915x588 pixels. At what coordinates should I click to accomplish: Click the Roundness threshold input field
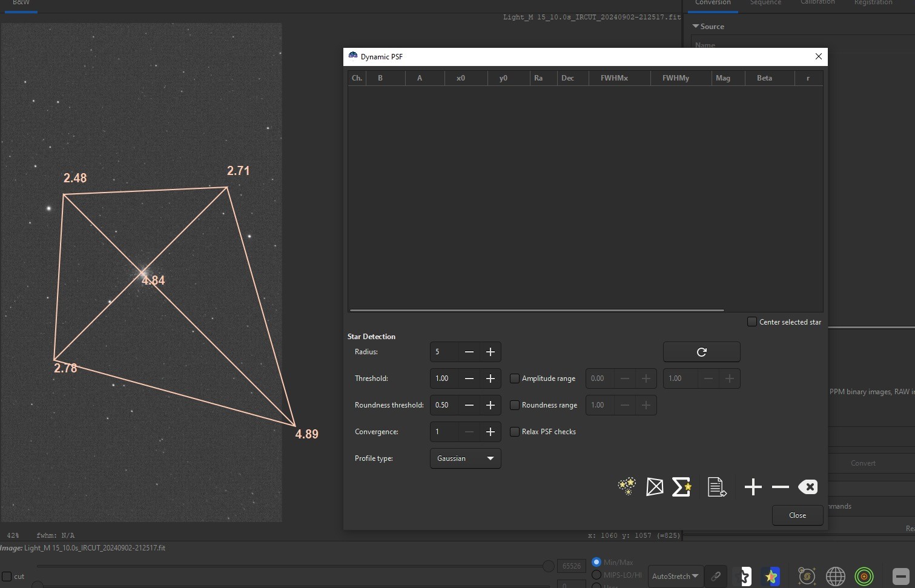click(444, 405)
